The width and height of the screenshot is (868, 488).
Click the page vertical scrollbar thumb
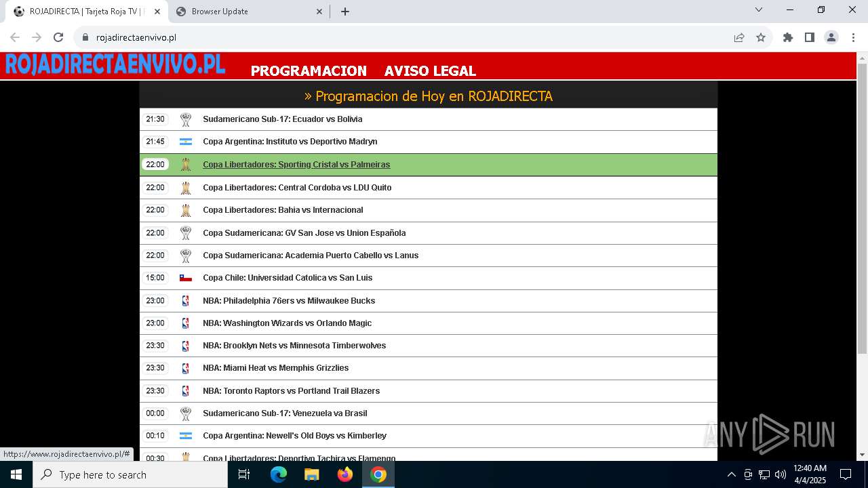(862, 209)
